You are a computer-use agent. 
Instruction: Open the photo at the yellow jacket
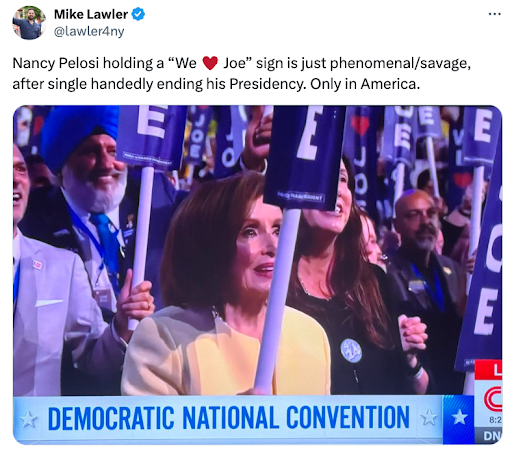tap(227, 353)
